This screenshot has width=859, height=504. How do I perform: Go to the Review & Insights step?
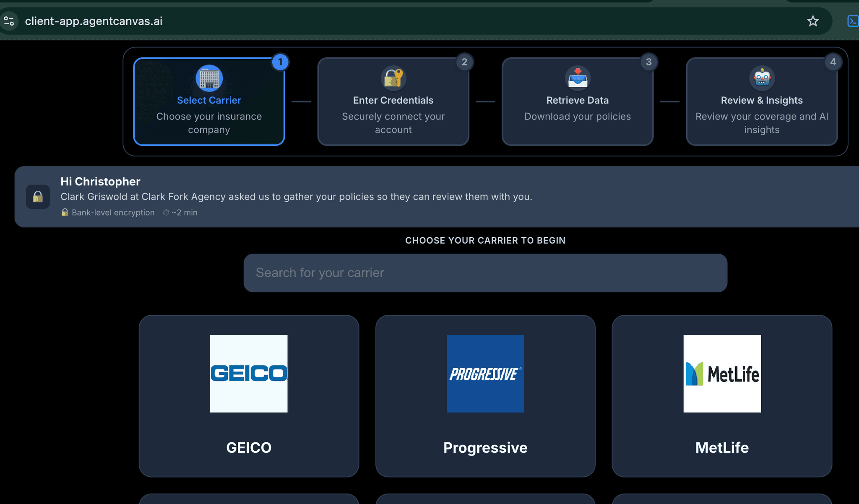[762, 101]
